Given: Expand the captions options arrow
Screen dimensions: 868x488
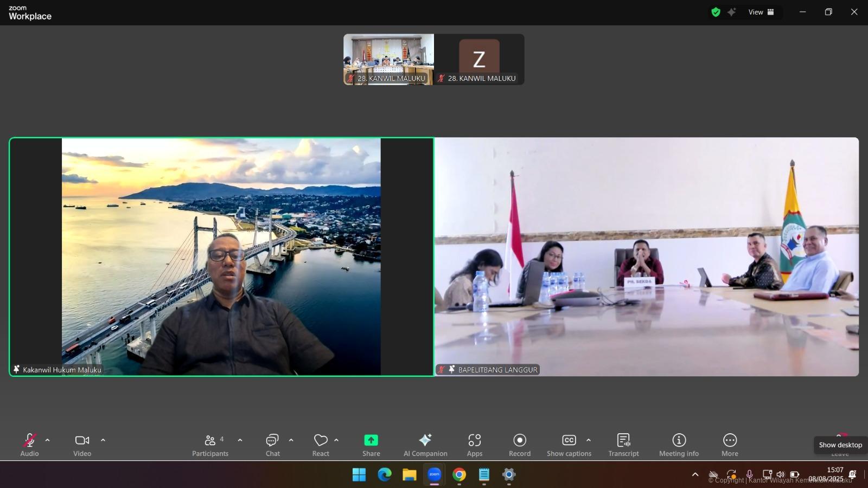Looking at the screenshot, I should (589, 440).
